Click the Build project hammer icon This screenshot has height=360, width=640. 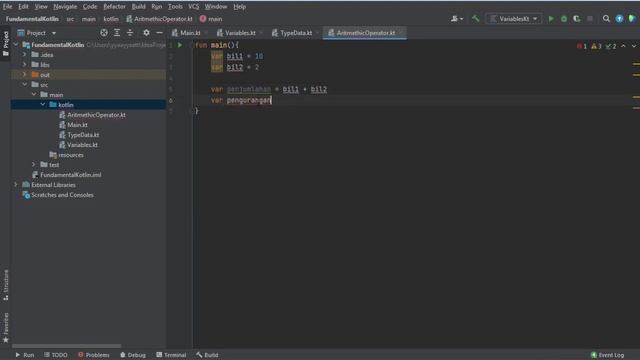coord(475,19)
